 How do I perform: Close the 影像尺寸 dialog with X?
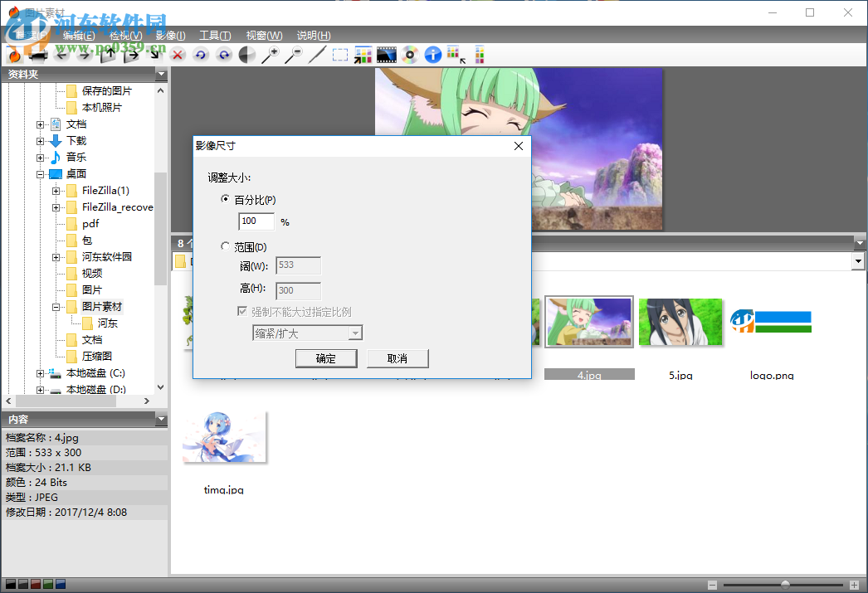[518, 146]
